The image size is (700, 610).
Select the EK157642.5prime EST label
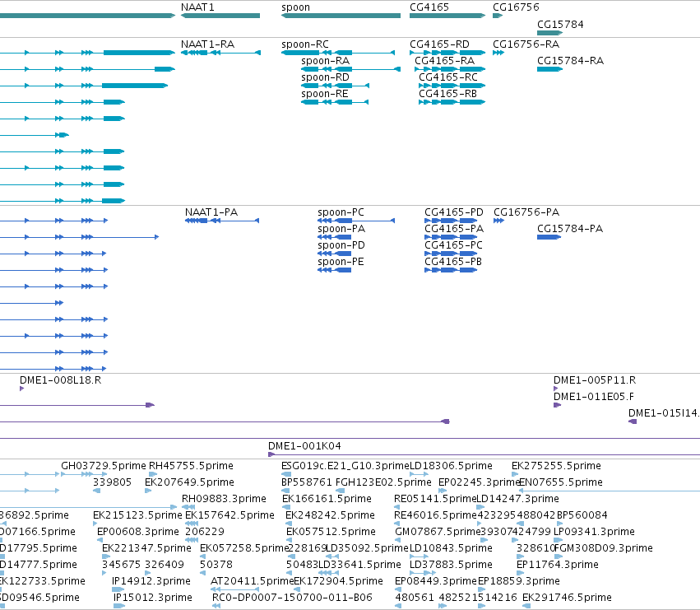(229, 515)
